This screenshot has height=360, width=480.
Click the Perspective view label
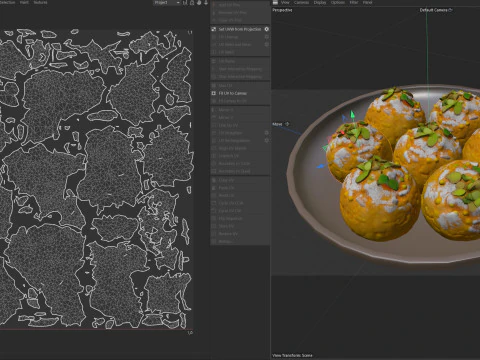tap(282, 10)
